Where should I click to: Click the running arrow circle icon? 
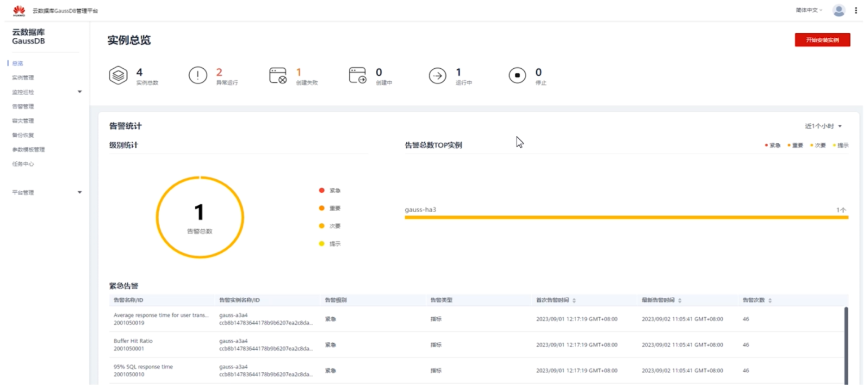tap(437, 76)
